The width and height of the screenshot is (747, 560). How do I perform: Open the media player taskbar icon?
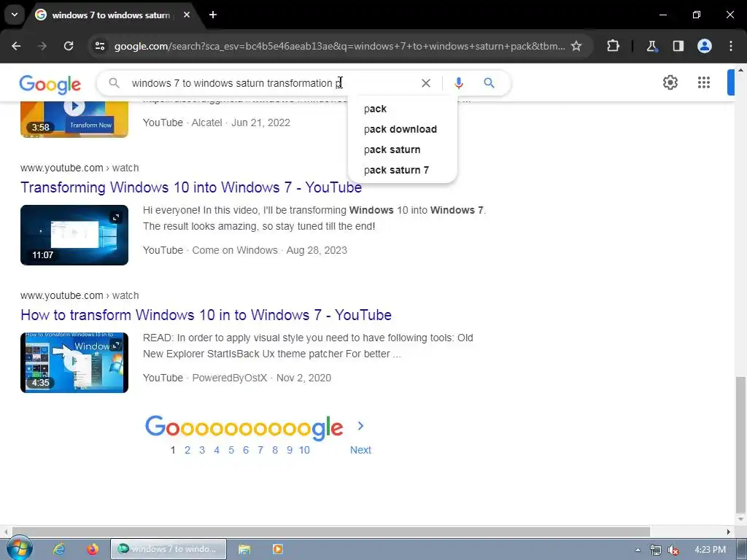[x=278, y=549]
